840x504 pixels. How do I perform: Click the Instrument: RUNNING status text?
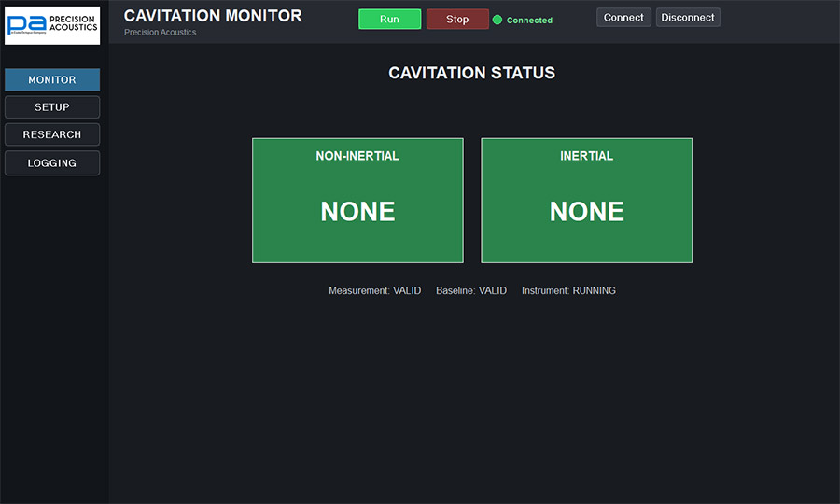[x=568, y=290]
